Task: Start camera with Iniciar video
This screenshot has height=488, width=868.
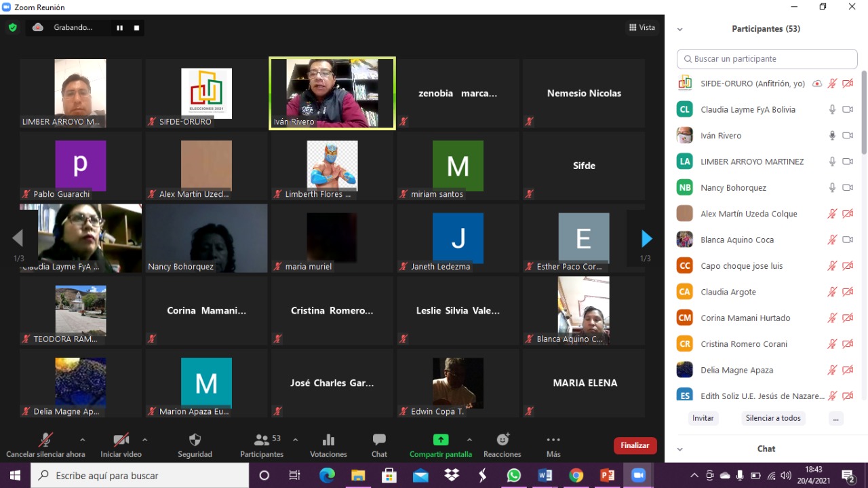Action: [121, 440]
